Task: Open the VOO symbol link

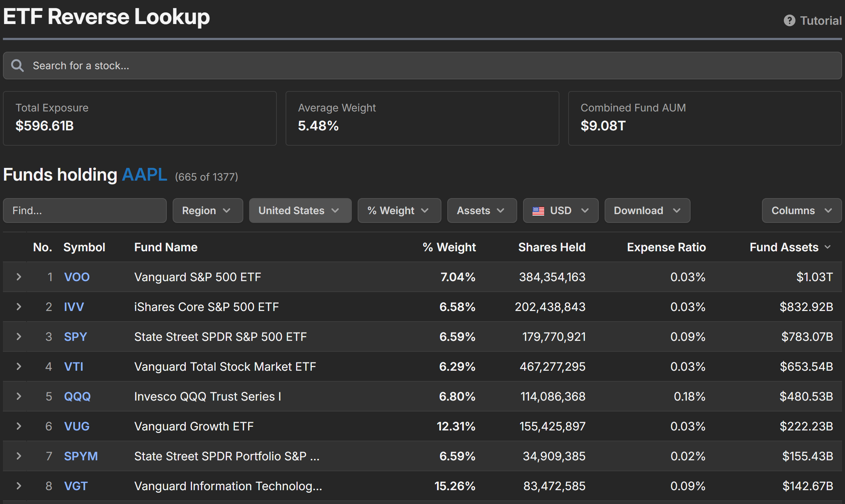Action: pyautogui.click(x=77, y=277)
